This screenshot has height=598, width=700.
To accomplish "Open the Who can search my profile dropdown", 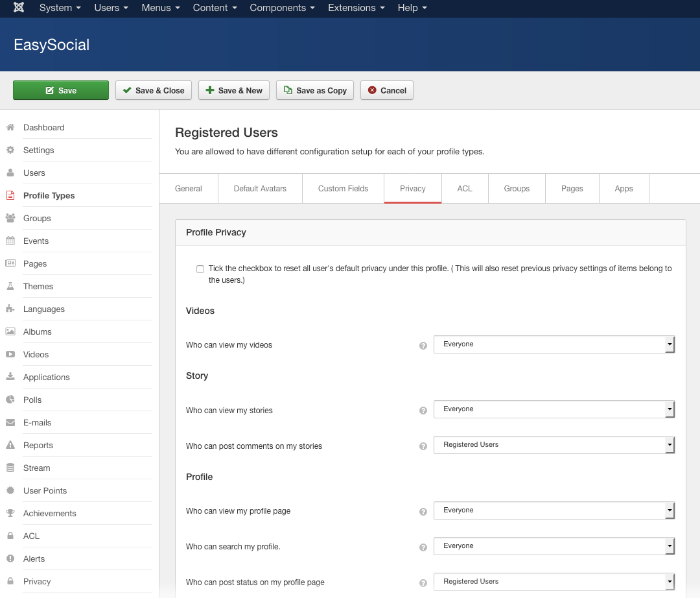I will point(554,546).
